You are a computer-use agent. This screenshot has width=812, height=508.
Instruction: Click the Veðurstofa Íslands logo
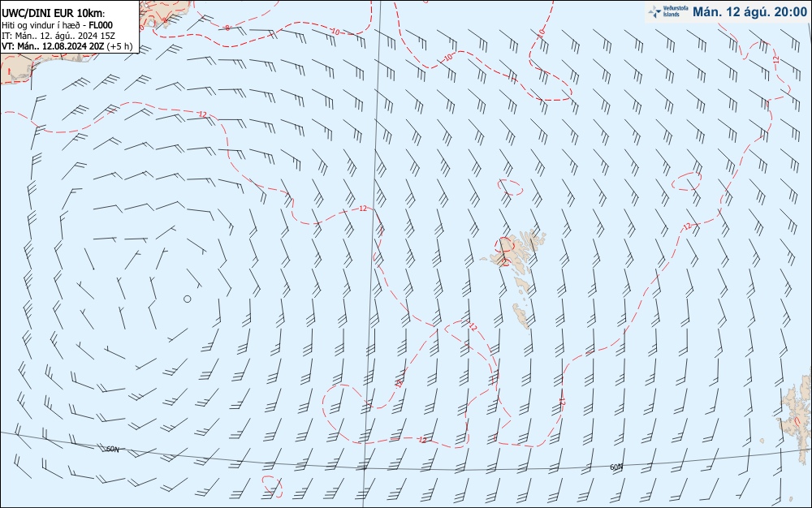click(668, 11)
